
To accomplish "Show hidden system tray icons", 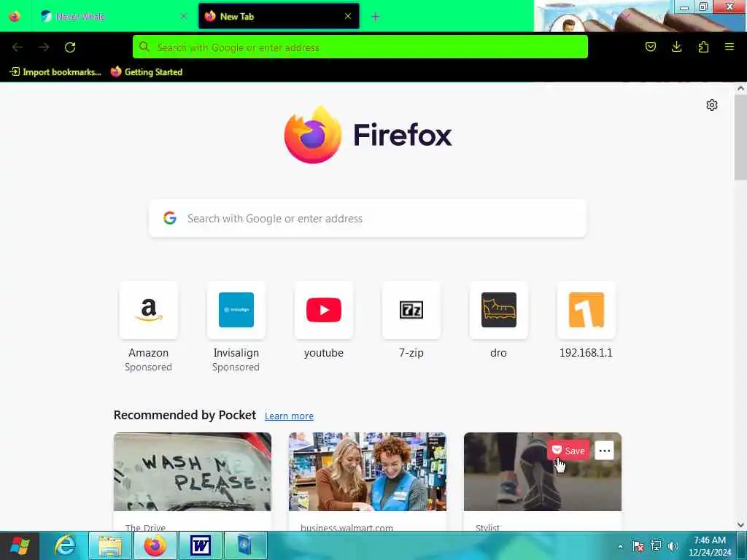I will click(x=620, y=546).
